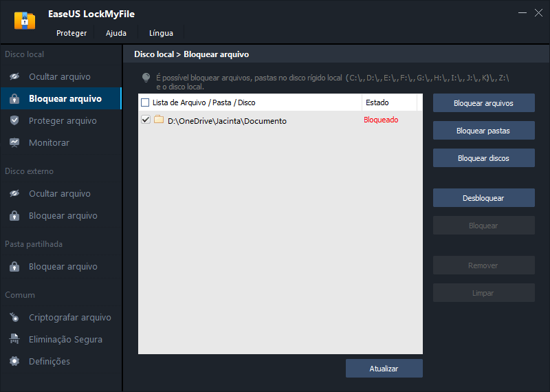Click the monitor icon beside Monitorar
This screenshot has height=392, width=550.
14,142
